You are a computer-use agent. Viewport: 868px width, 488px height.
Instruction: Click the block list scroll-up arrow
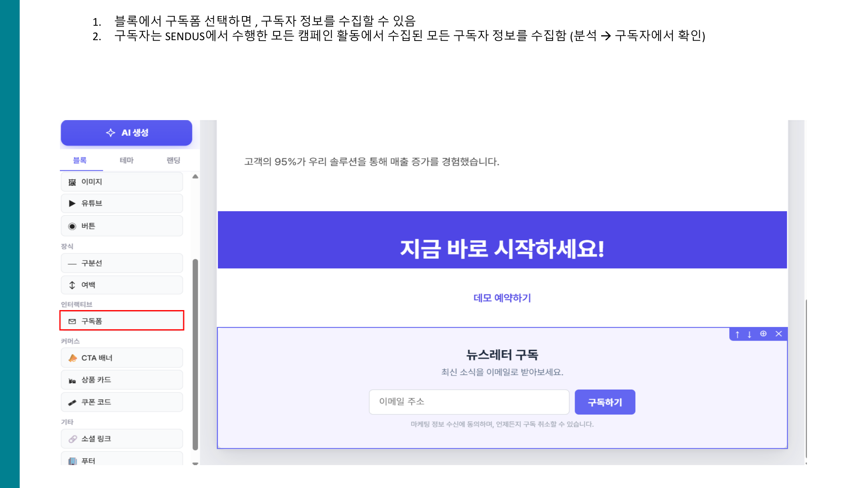pos(195,176)
